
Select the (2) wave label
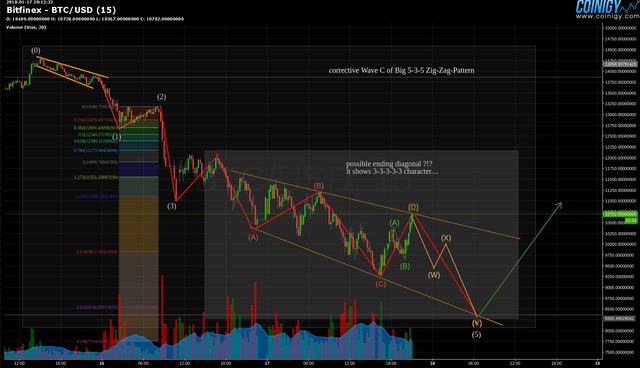[x=162, y=97]
